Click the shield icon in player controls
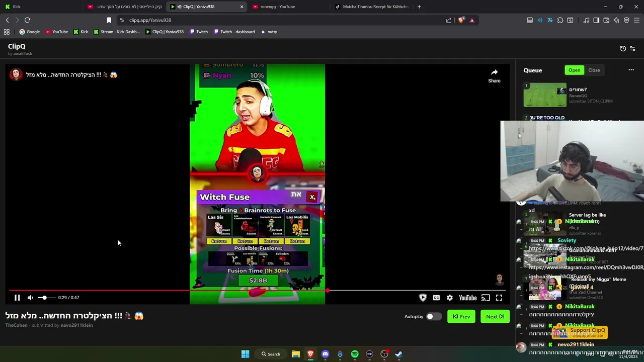Image resolution: width=644 pixels, height=362 pixels. click(423, 298)
